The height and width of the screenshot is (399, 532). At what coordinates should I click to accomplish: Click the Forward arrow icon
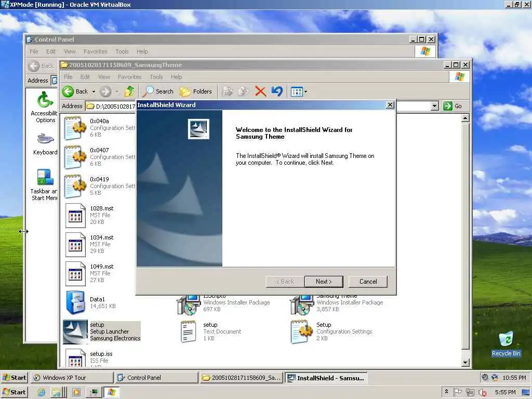pos(105,91)
